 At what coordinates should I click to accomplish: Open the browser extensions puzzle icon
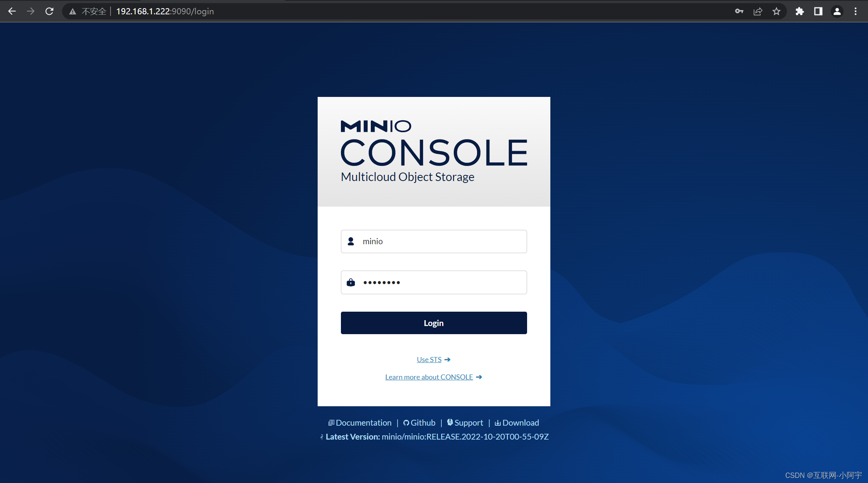[x=799, y=11]
